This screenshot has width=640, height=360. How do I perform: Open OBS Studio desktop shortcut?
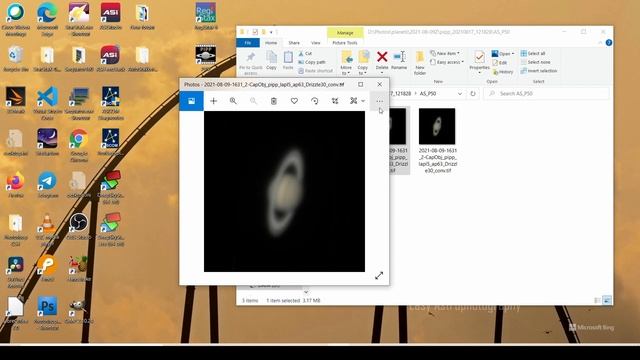click(x=79, y=226)
